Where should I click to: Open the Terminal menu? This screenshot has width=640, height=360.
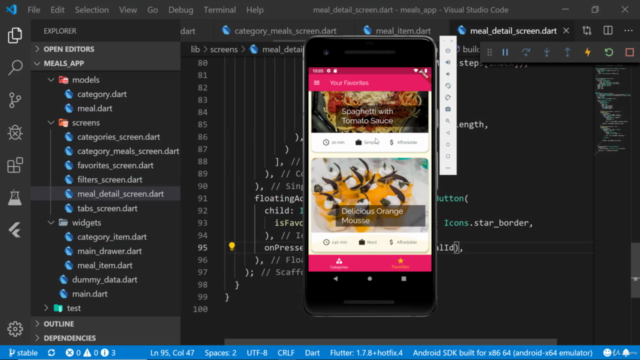(x=220, y=10)
